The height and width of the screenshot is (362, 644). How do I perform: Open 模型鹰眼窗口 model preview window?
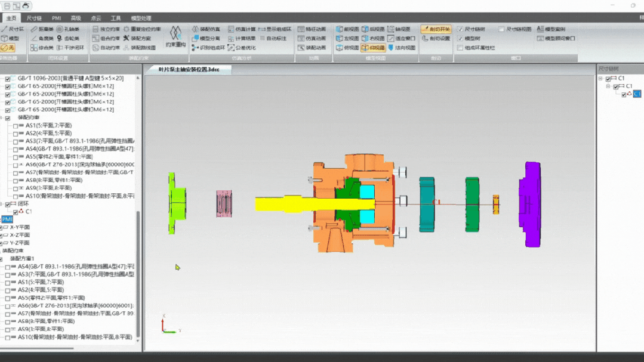point(556,38)
